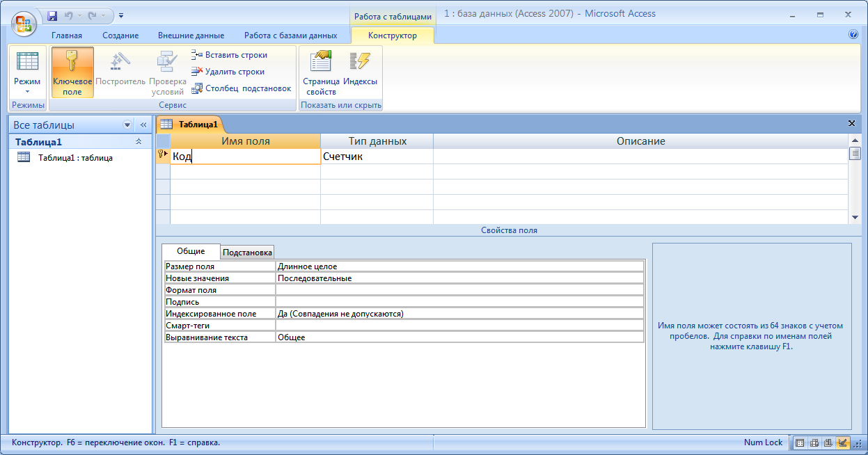This screenshot has height=455, width=868.
Task: Click the Работа с таблицами contextual tab header
Action: point(393,16)
